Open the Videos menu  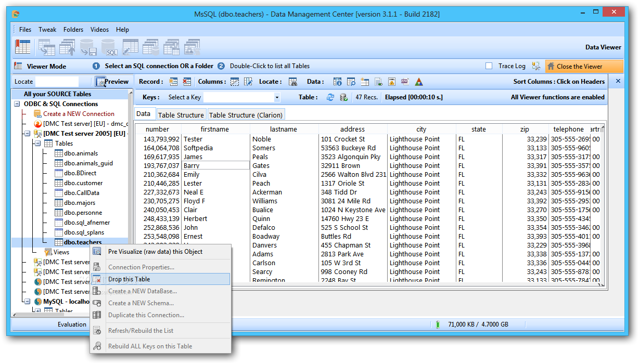tap(99, 30)
